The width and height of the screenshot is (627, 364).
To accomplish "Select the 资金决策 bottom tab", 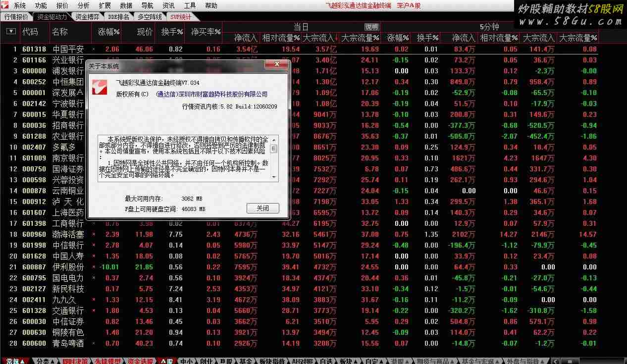I will click(x=140, y=361).
